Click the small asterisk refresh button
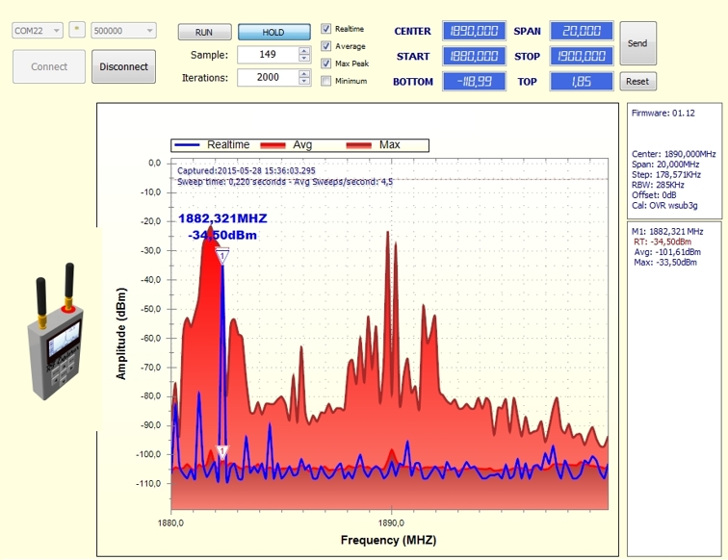This screenshot has width=728, height=560. click(x=77, y=29)
